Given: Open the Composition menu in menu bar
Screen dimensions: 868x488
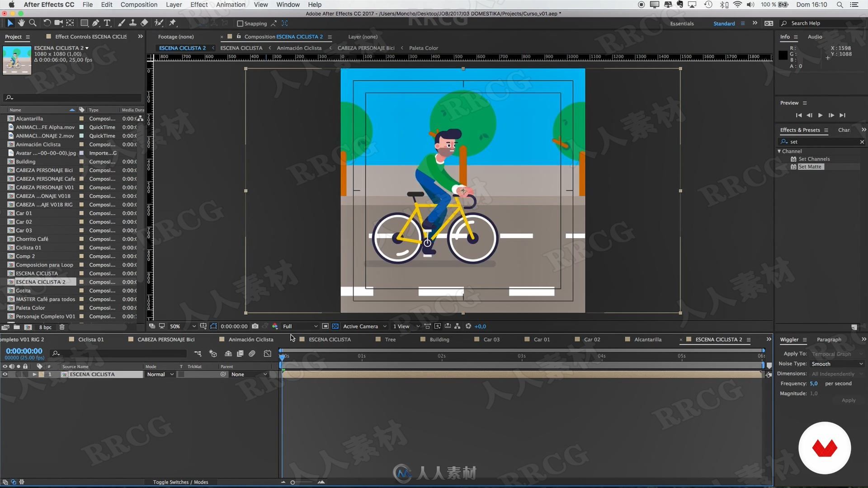Looking at the screenshot, I should (x=138, y=5).
